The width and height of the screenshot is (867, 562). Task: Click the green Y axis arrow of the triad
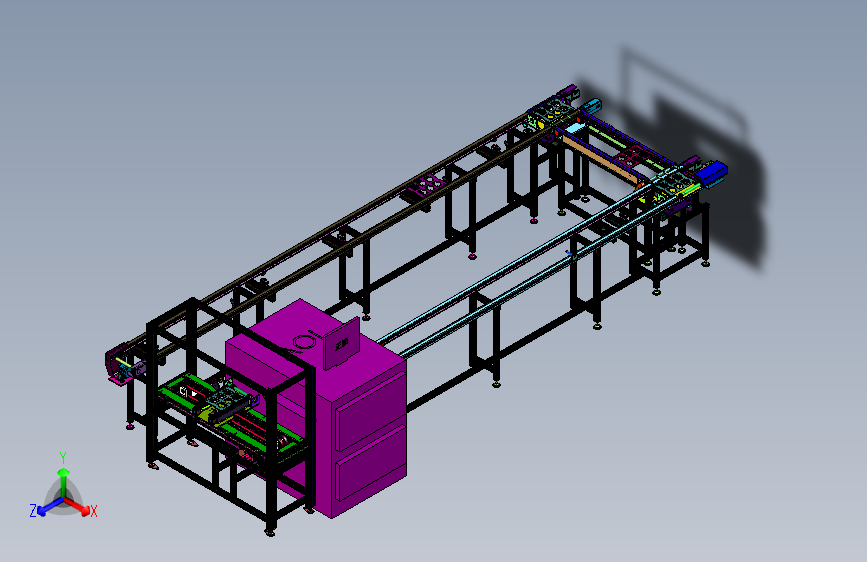coord(64,482)
